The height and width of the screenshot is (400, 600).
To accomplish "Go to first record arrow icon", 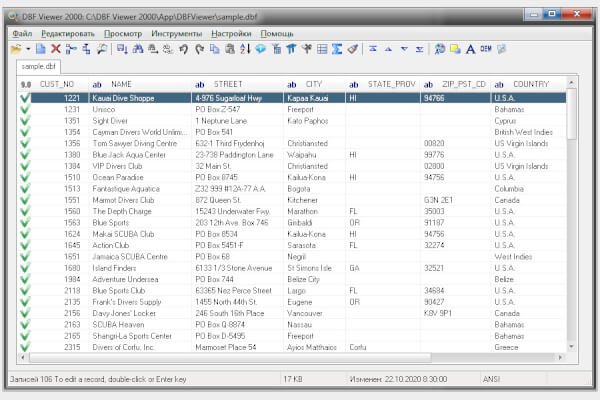I will [x=373, y=49].
